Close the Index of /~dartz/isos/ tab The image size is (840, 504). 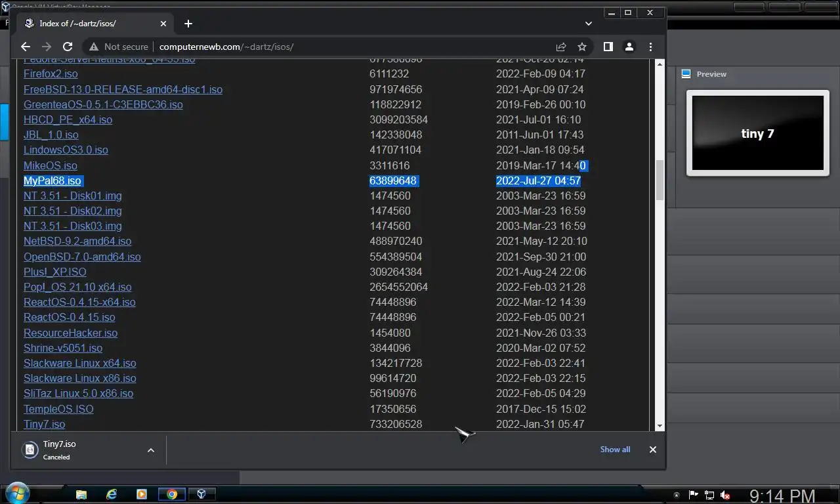[163, 24]
